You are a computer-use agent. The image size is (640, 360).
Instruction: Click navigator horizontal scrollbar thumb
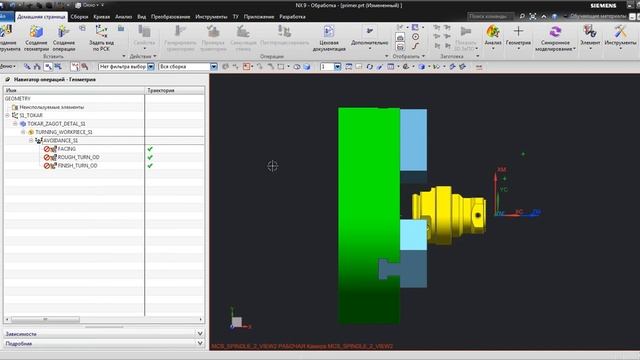[45, 319]
